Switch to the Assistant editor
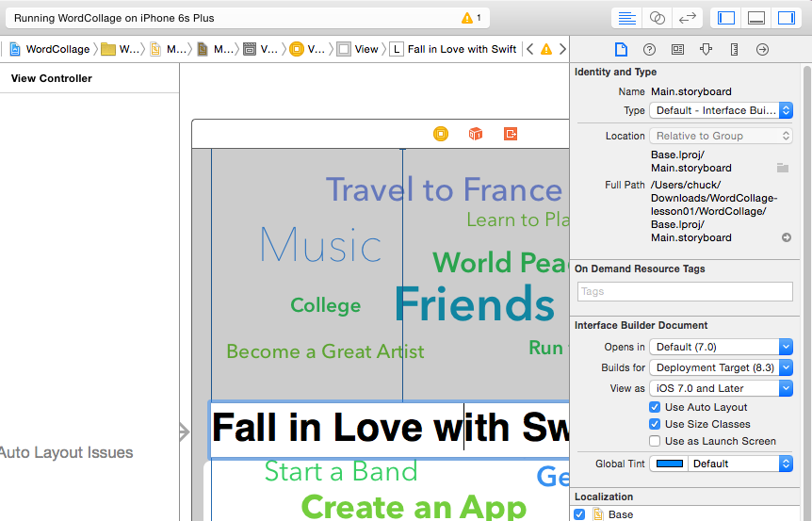 [x=658, y=18]
